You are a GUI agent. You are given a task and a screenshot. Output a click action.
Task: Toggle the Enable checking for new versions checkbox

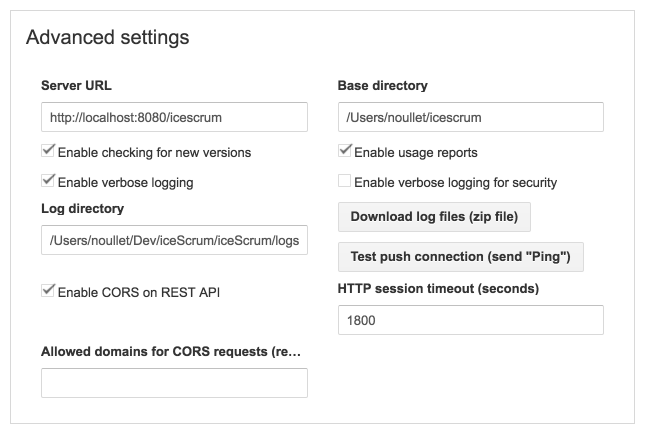pyautogui.click(x=48, y=152)
